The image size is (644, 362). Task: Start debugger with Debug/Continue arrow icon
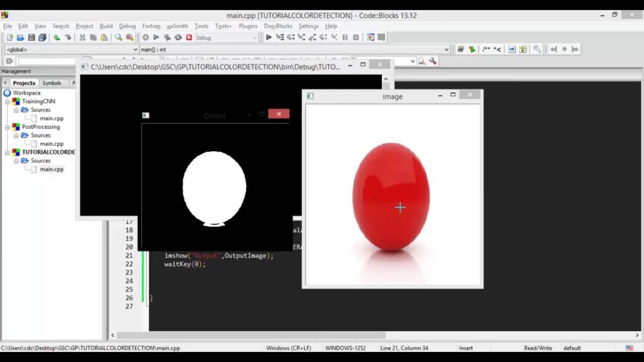[269, 38]
